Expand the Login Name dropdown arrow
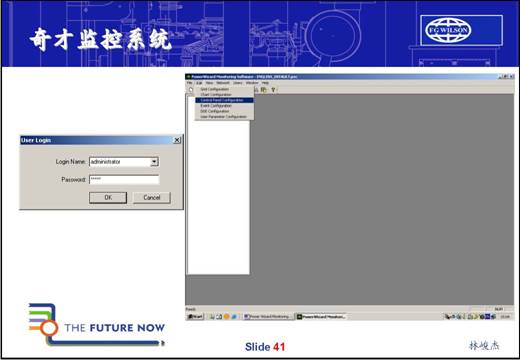Viewport: 520px width, 360px height. coord(154,162)
